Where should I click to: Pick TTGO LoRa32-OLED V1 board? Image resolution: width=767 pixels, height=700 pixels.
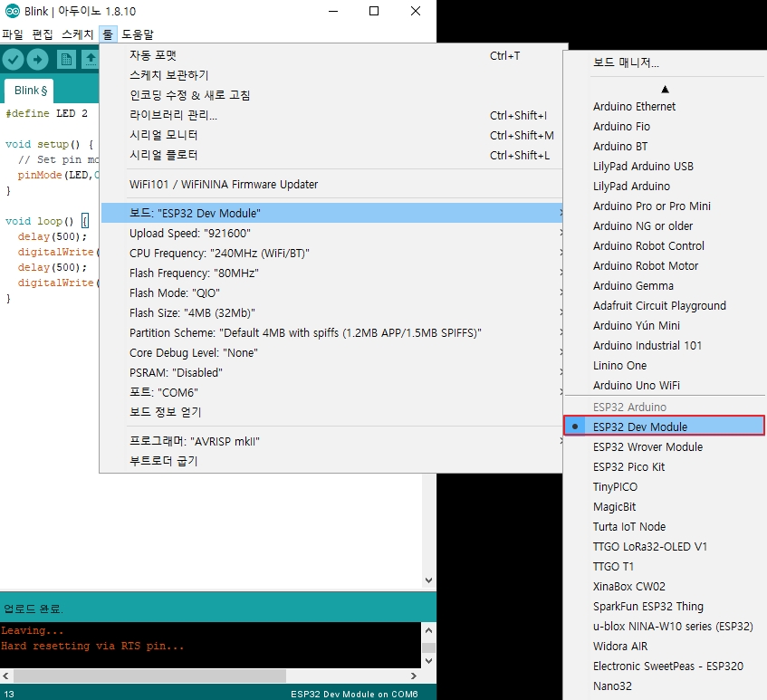tap(664, 546)
